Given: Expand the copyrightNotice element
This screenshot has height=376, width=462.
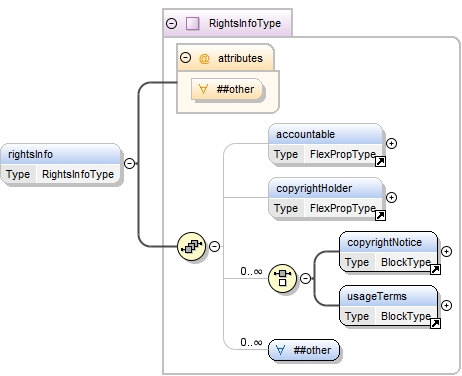Looking at the screenshot, I should [x=446, y=251].
